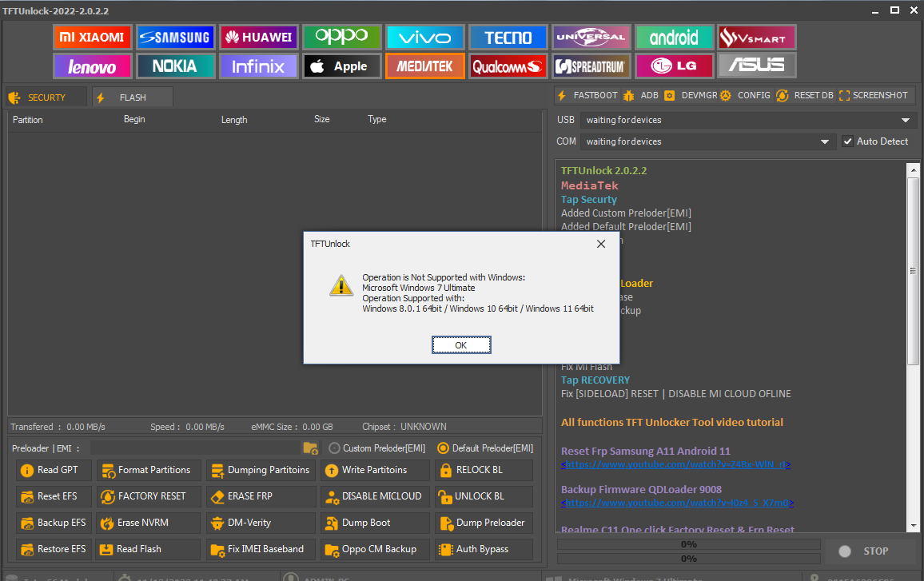Viewport: 924px width, 581px height.
Task: Click the log panel scroll-down arrow
Action: pos(914,526)
